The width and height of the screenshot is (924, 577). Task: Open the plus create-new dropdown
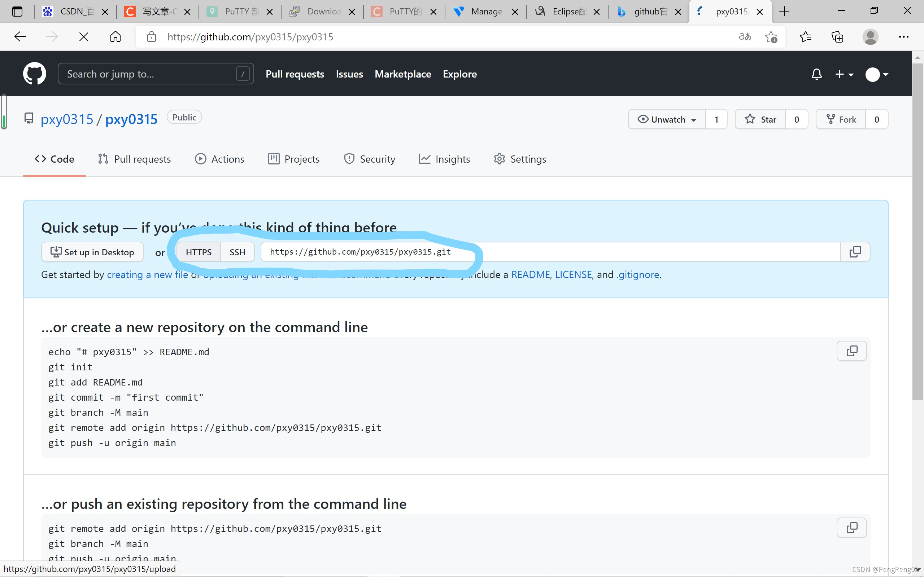(844, 74)
